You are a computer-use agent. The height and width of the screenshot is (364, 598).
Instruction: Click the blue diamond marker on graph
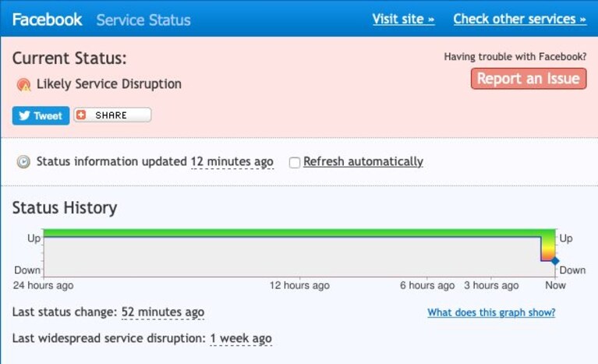click(555, 260)
